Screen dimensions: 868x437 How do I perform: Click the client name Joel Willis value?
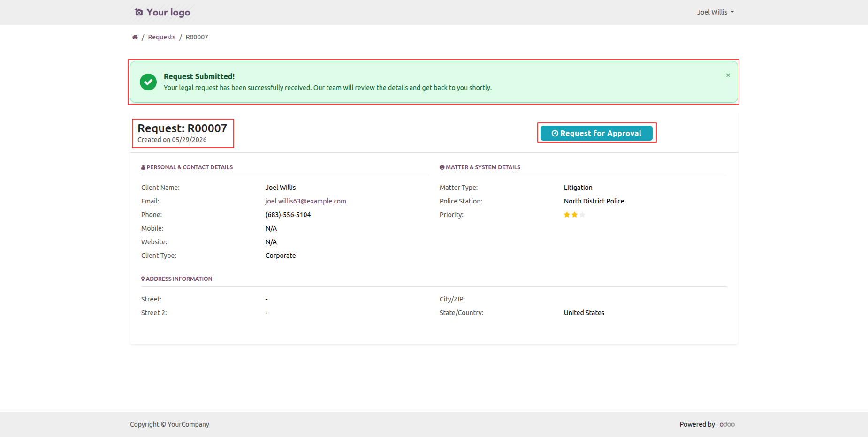(x=281, y=188)
